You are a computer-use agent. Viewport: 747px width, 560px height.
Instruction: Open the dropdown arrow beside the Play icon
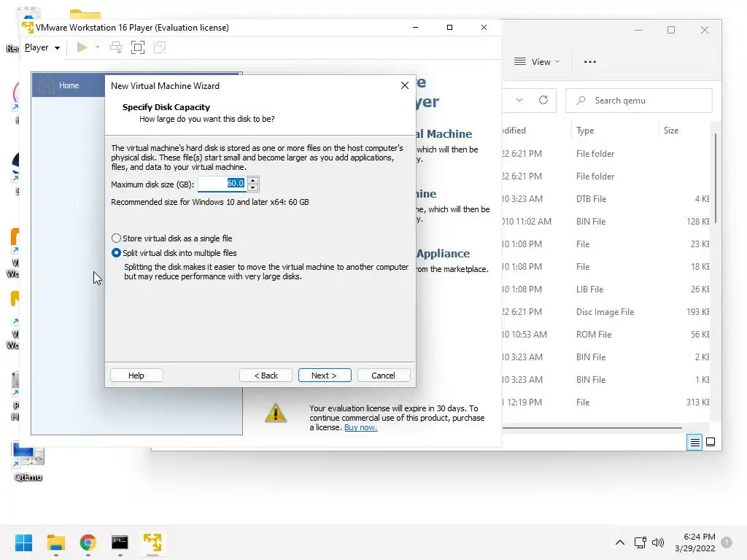97,47
